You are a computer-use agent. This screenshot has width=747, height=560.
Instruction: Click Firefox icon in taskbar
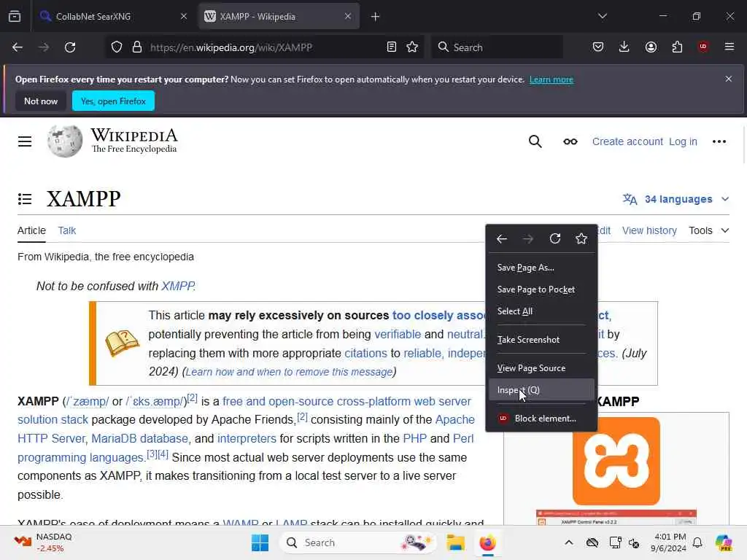(487, 542)
